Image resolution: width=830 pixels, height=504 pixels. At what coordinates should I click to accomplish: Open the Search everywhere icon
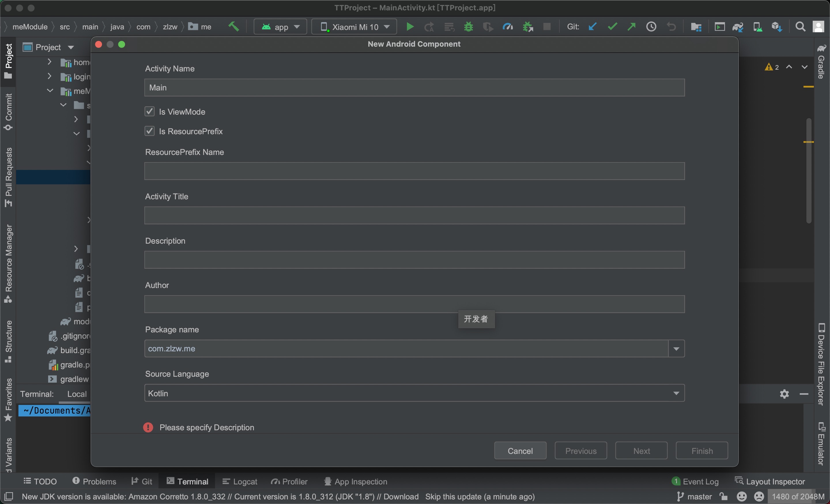(799, 27)
